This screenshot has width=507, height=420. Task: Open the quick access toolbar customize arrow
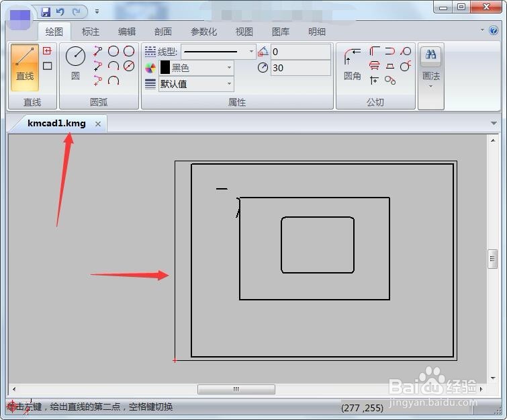pos(97,11)
